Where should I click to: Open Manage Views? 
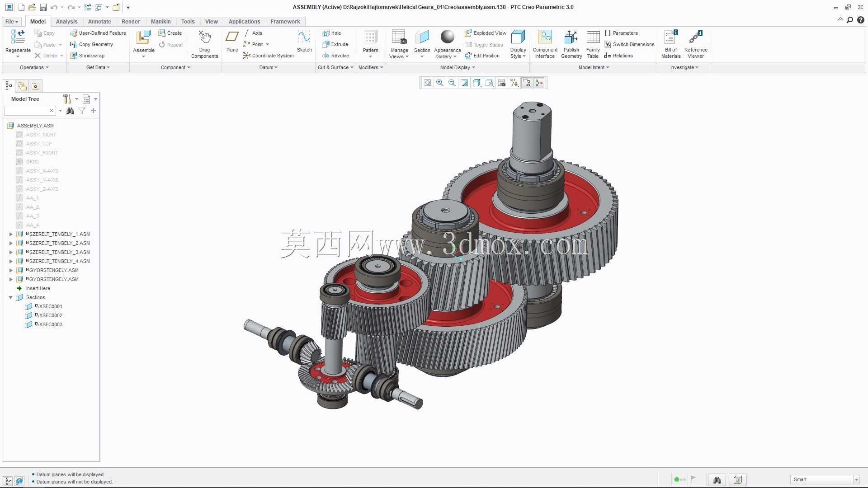(x=399, y=44)
